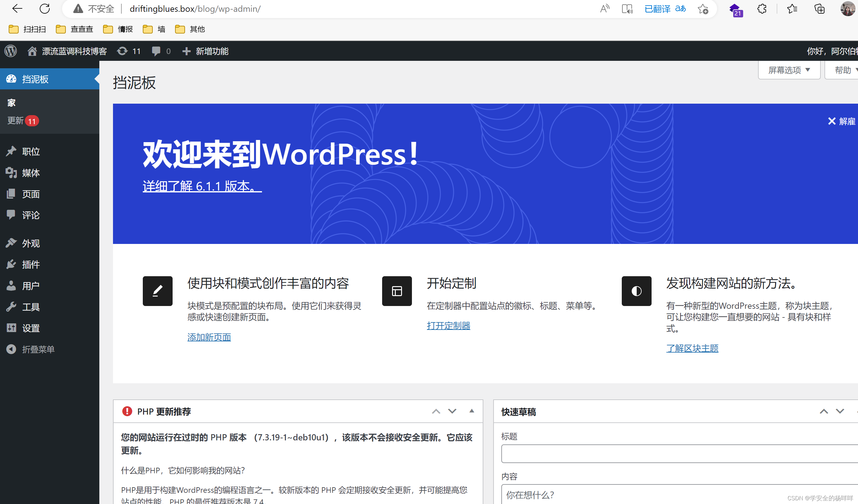Open the 扫扫扫 bookmark folder
The image size is (858, 504).
[x=27, y=29]
